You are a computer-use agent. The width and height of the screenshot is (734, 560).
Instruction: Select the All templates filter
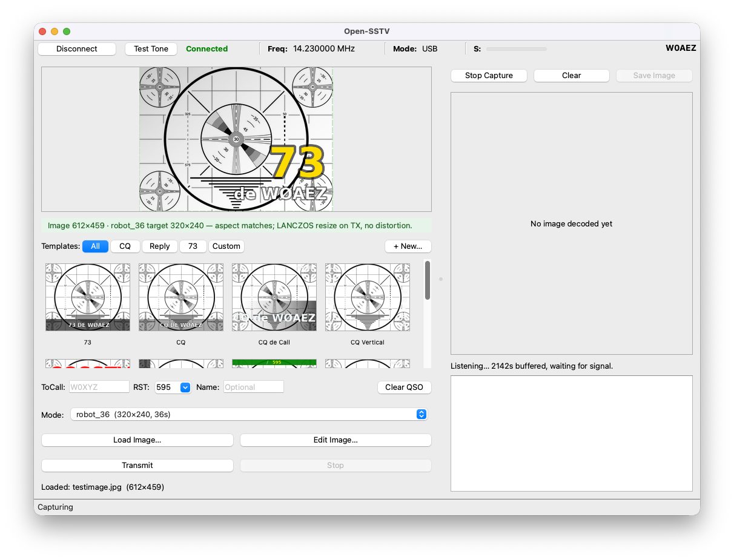coord(95,246)
